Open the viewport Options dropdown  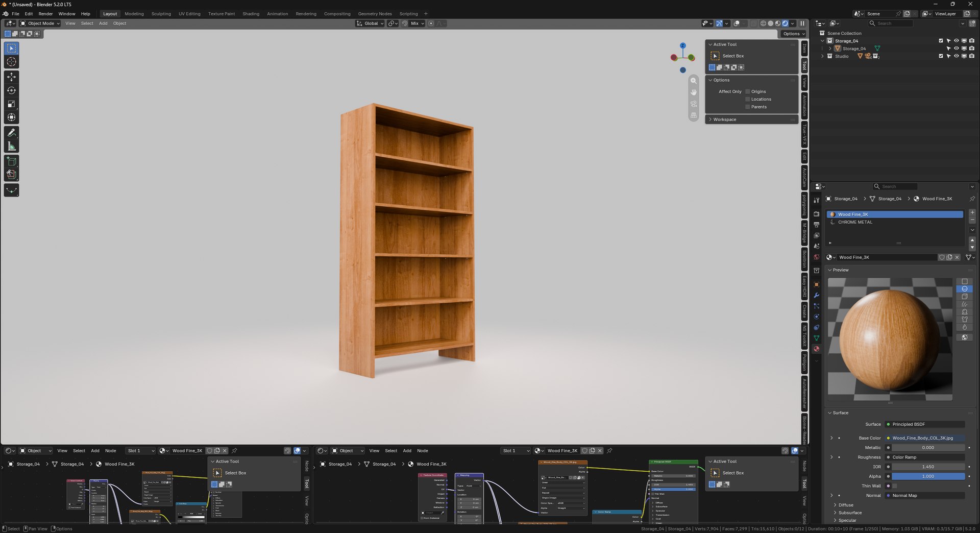pyautogui.click(x=793, y=34)
